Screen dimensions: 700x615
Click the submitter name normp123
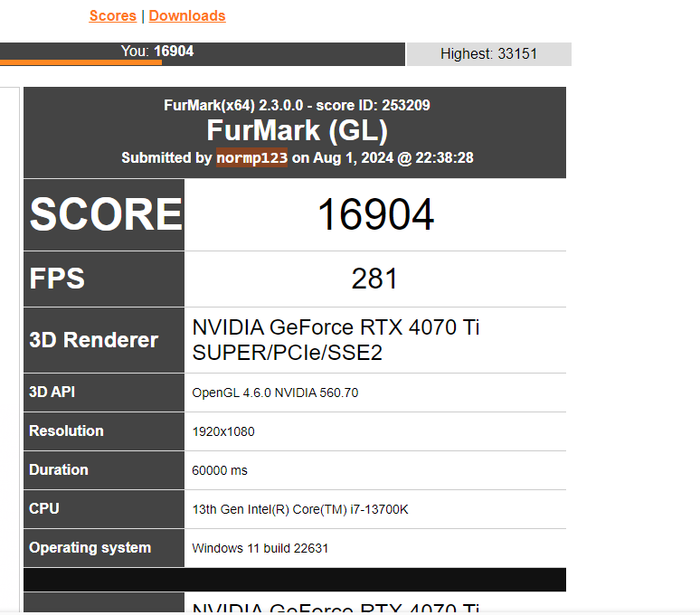coord(251,157)
